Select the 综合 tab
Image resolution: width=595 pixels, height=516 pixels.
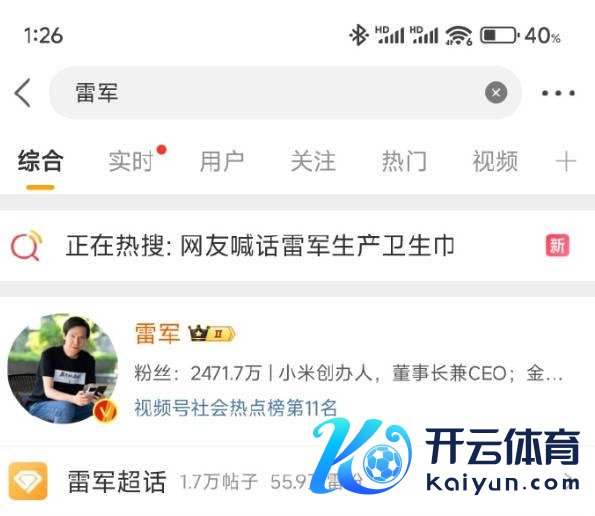point(40,161)
